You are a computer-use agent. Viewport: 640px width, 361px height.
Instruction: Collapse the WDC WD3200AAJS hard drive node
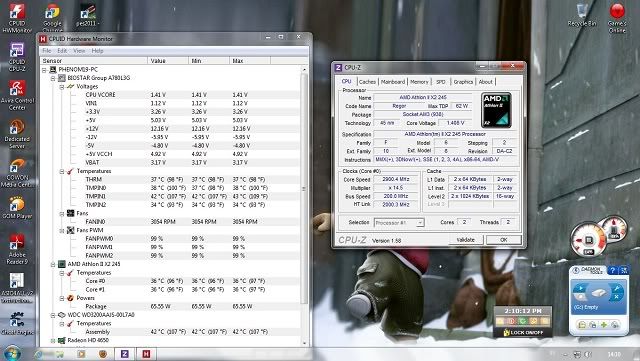click(x=53, y=315)
